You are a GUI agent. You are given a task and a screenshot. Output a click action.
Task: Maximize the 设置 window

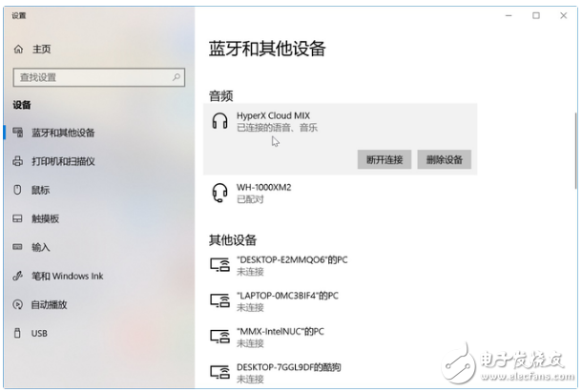pyautogui.click(x=536, y=15)
